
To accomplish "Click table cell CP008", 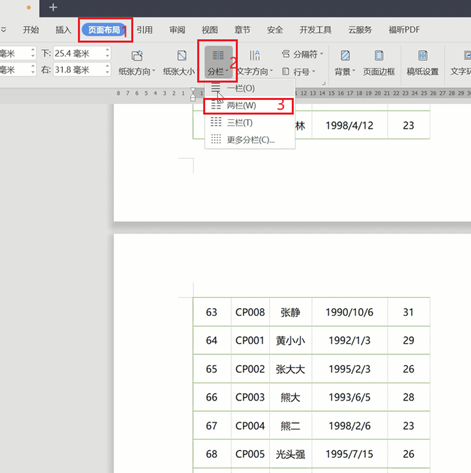I will tap(250, 312).
